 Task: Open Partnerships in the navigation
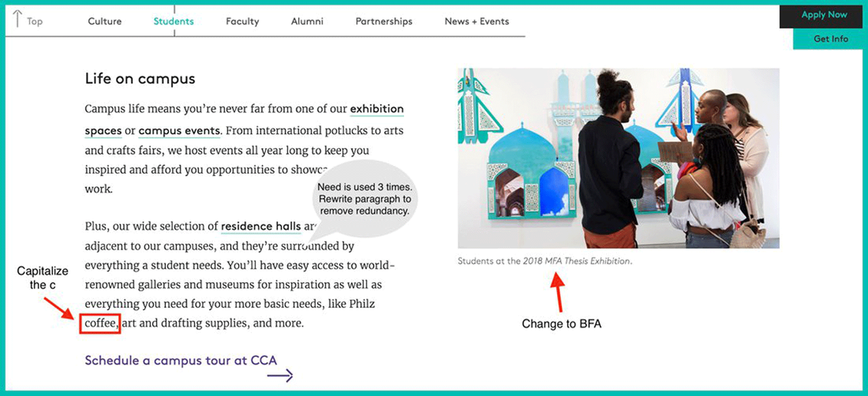click(x=384, y=22)
